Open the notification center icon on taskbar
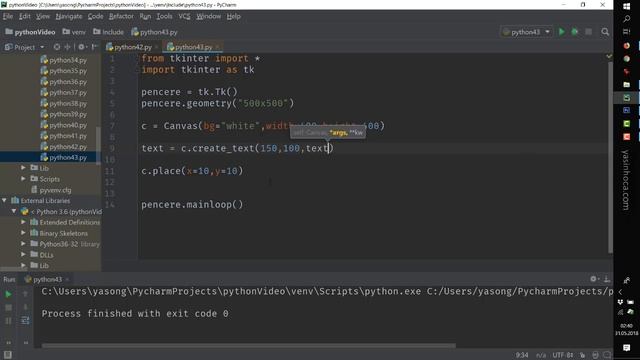Screen dimensions: 640x360 [x=627, y=347]
